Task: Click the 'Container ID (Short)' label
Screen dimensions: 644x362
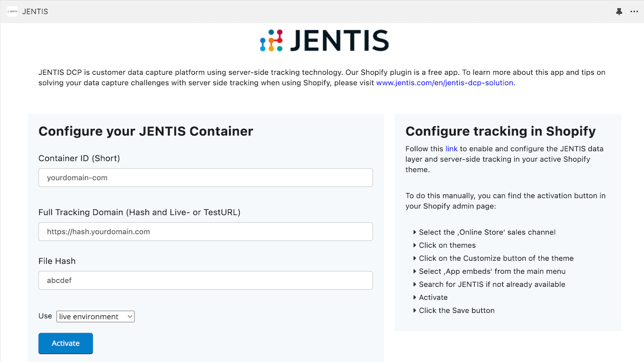Action: point(79,158)
